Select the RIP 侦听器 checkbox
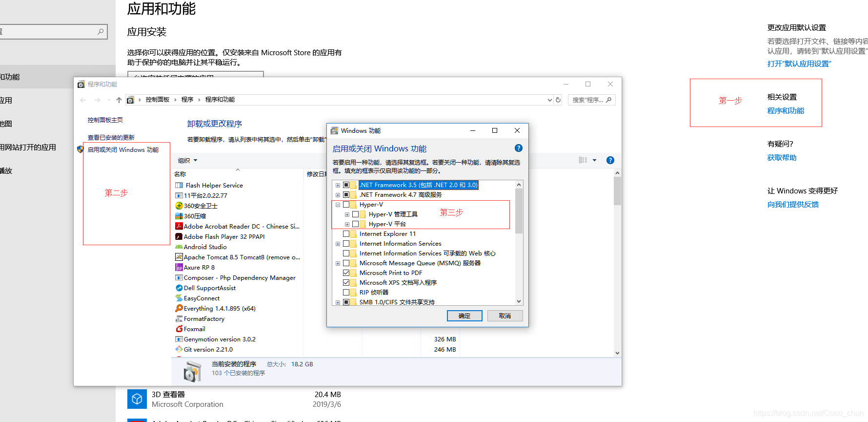868x422 pixels. tap(346, 293)
